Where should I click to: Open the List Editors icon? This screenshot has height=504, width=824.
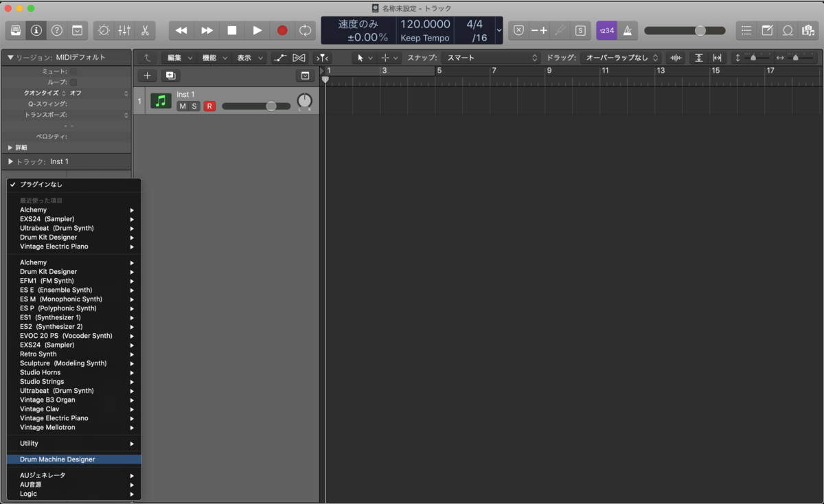[747, 30]
